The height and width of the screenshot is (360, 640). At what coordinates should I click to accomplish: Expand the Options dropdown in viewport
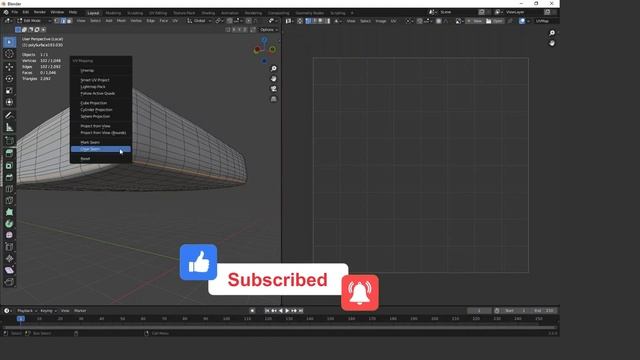269,30
